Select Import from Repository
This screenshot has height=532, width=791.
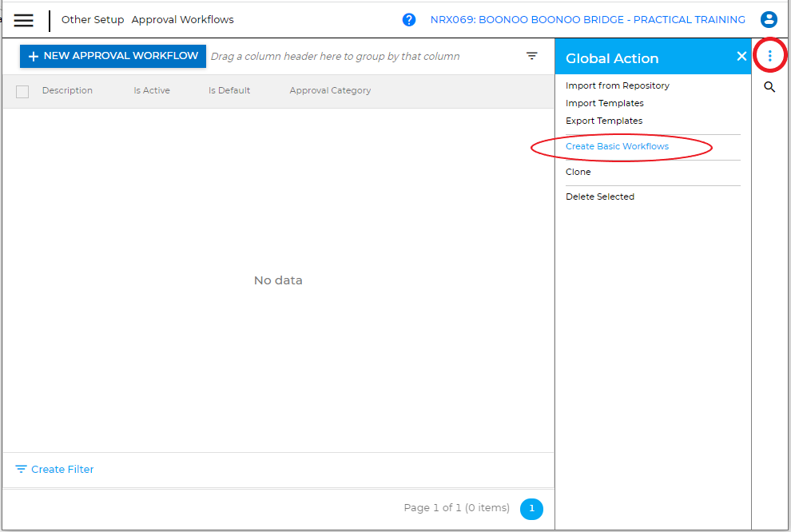(x=617, y=85)
